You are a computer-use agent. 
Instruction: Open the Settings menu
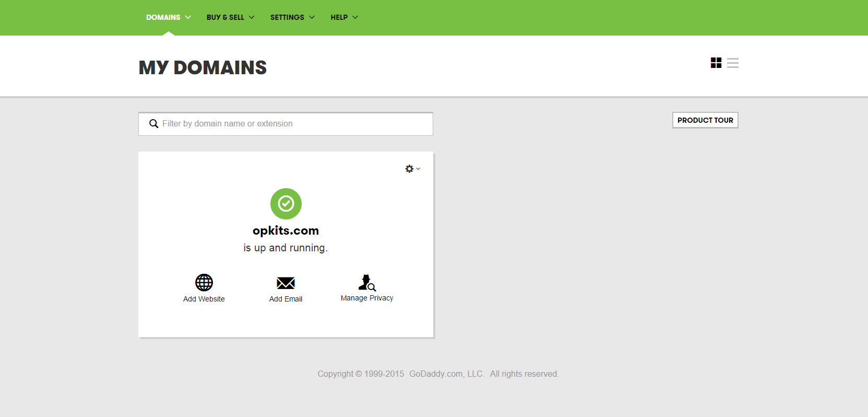click(x=293, y=17)
